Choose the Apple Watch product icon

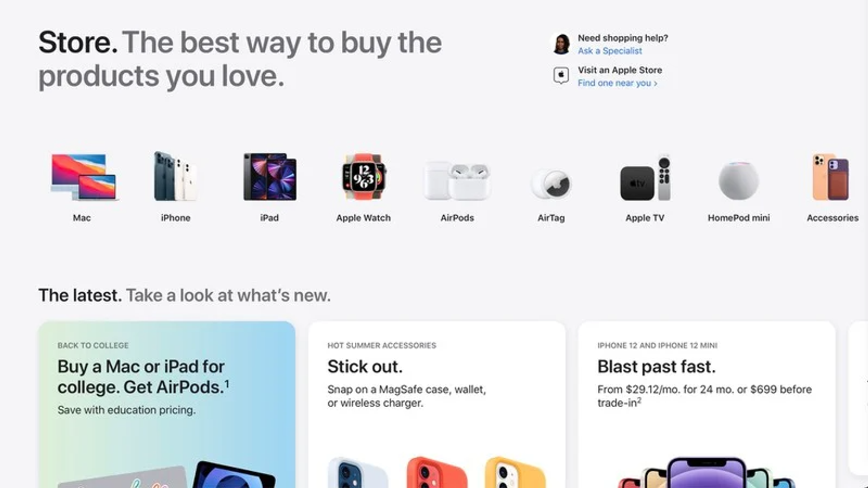pos(363,177)
